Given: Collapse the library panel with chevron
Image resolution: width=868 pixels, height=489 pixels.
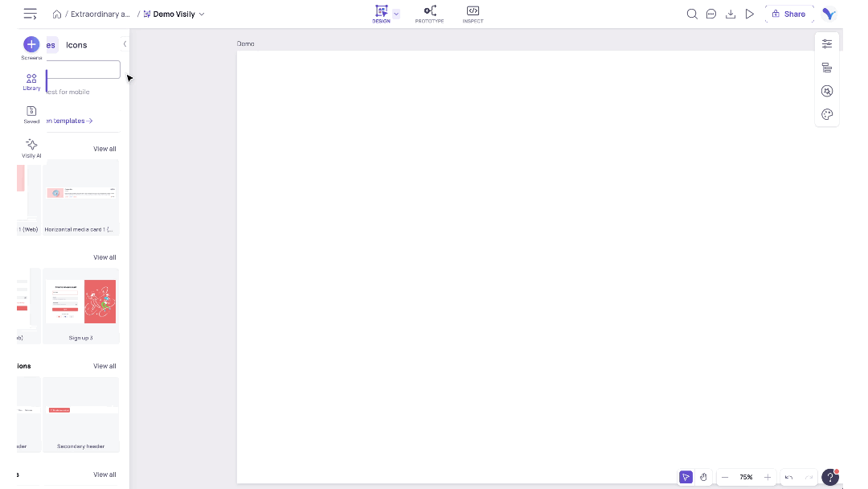Looking at the screenshot, I should (x=125, y=44).
